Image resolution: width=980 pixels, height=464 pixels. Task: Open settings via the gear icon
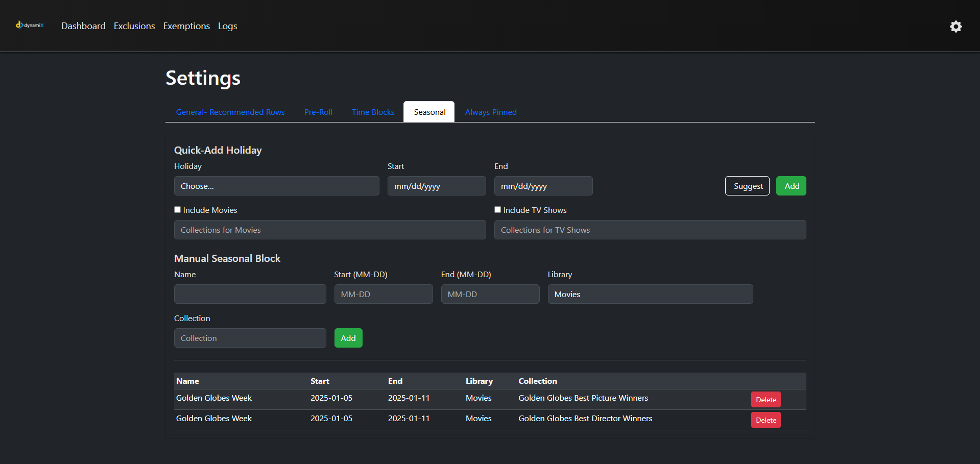(x=955, y=26)
